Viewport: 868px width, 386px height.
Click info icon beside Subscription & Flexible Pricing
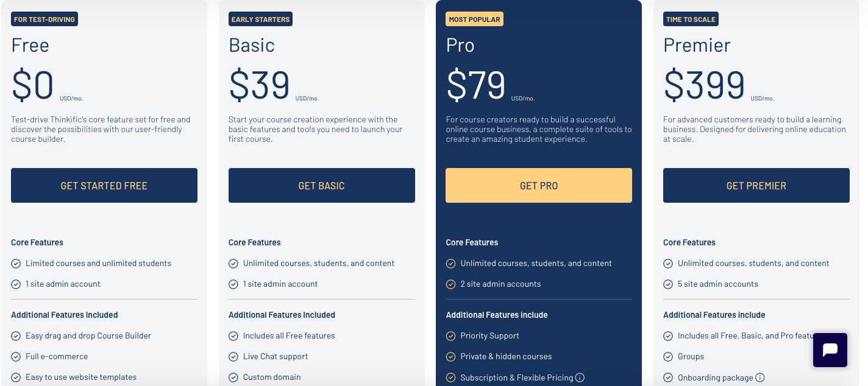(580, 377)
